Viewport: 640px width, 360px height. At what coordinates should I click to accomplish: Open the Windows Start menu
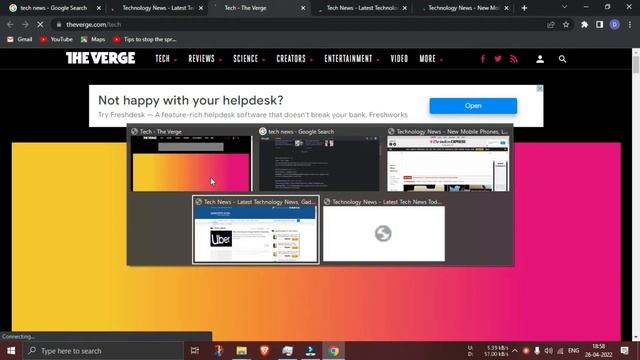pos(11,351)
